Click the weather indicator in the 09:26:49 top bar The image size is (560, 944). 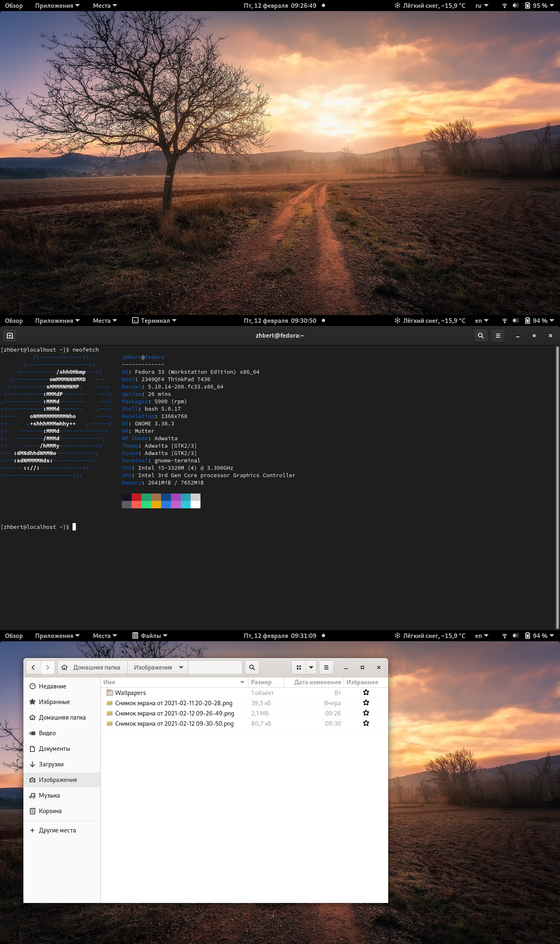(x=430, y=6)
